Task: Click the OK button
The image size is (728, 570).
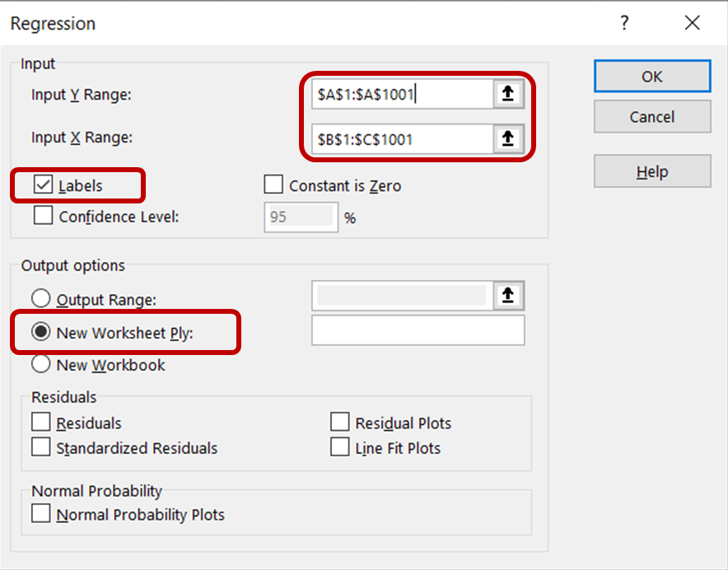Action: pos(651,76)
